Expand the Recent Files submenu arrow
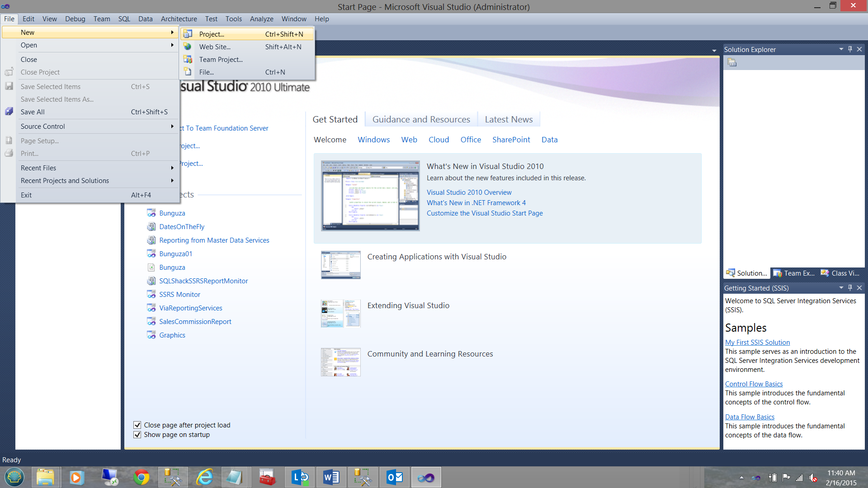Image resolution: width=868 pixels, height=488 pixels. point(172,168)
